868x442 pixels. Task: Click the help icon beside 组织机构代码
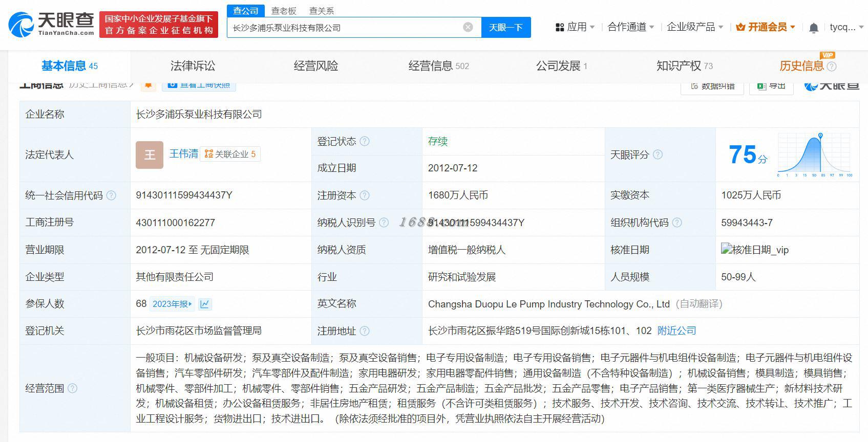(x=677, y=223)
